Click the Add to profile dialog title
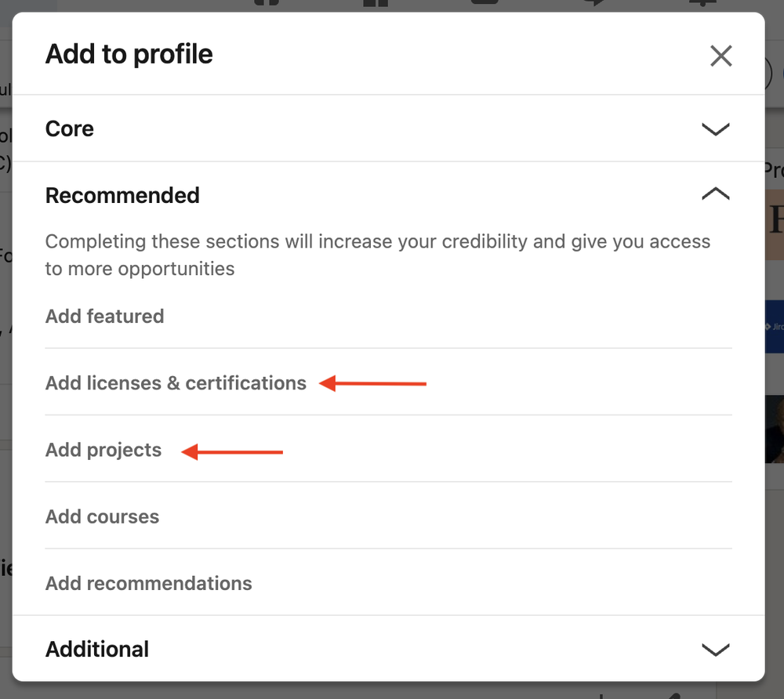784x699 pixels. tap(129, 54)
